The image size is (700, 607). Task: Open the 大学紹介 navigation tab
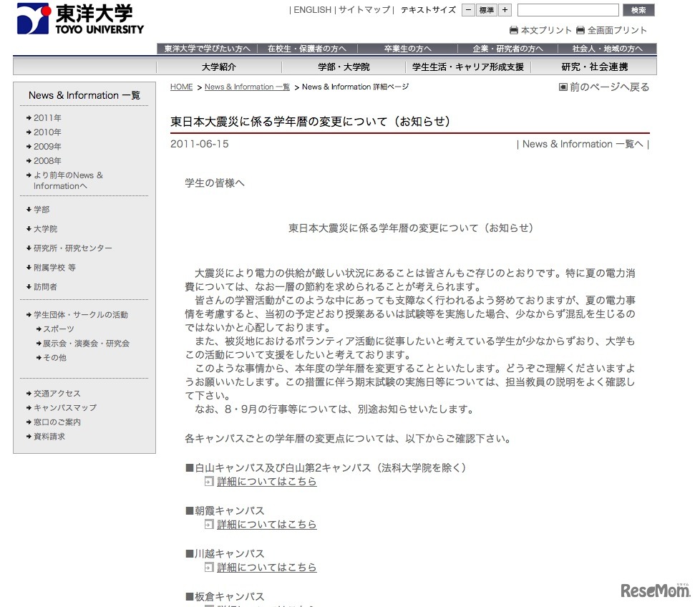(x=218, y=65)
